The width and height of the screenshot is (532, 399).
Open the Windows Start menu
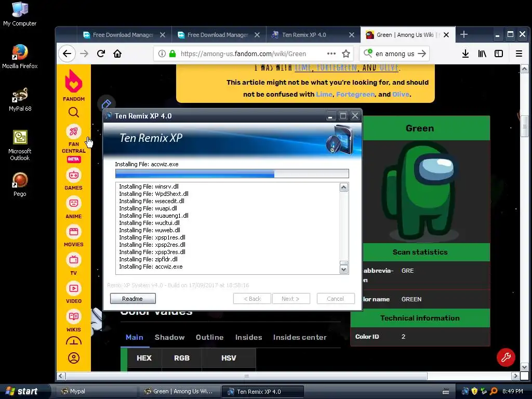pyautogui.click(x=22, y=391)
